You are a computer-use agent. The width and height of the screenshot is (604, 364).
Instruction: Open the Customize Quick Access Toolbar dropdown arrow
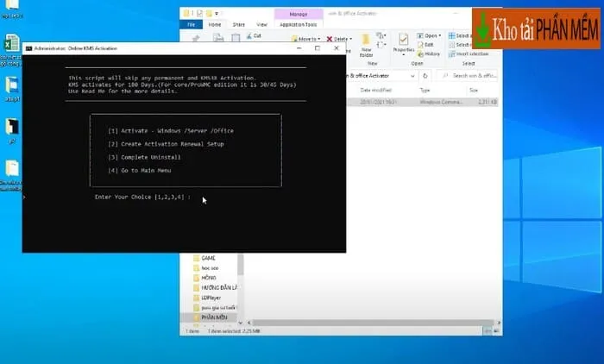(217, 14)
